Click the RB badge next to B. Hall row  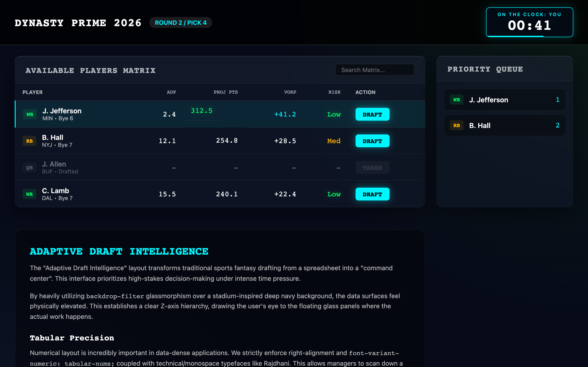pyautogui.click(x=29, y=141)
